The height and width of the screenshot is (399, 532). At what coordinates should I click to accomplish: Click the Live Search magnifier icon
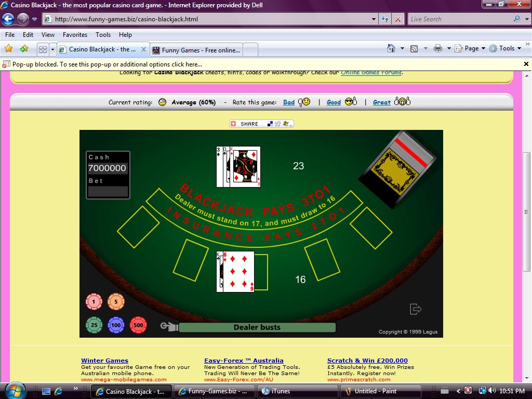[517, 19]
